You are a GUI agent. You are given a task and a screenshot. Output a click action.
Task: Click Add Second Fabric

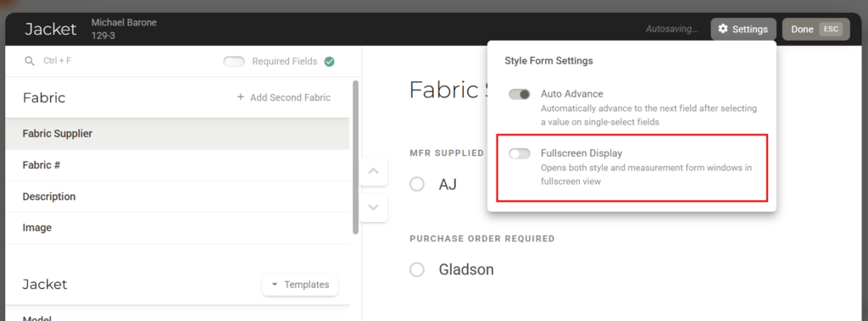283,97
